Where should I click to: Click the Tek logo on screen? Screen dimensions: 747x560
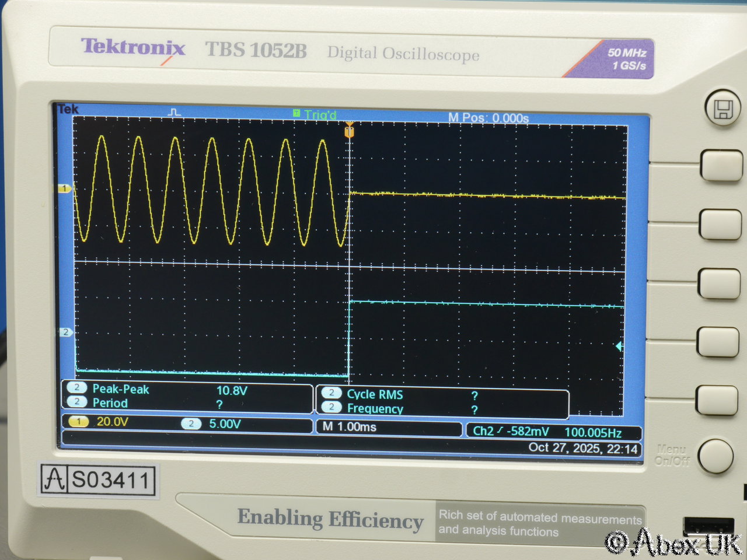coord(68,109)
